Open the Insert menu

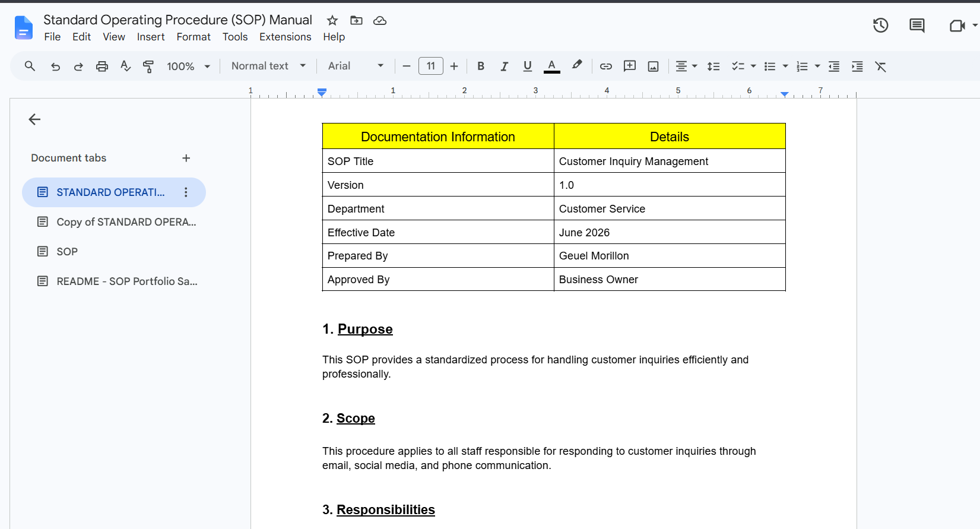point(151,37)
